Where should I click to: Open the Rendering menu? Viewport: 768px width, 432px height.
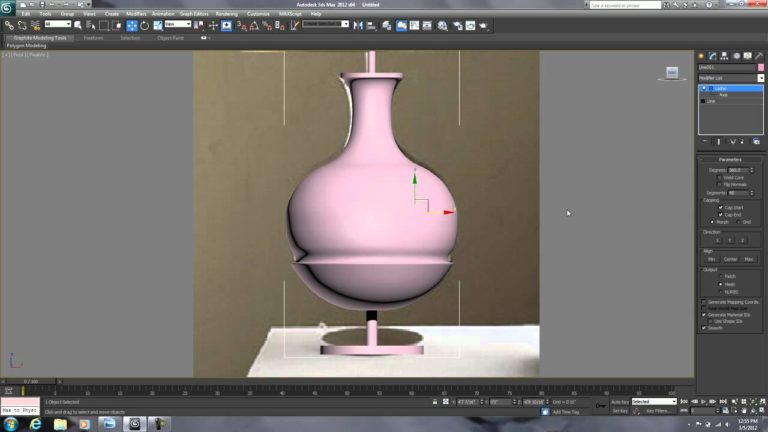226,14
